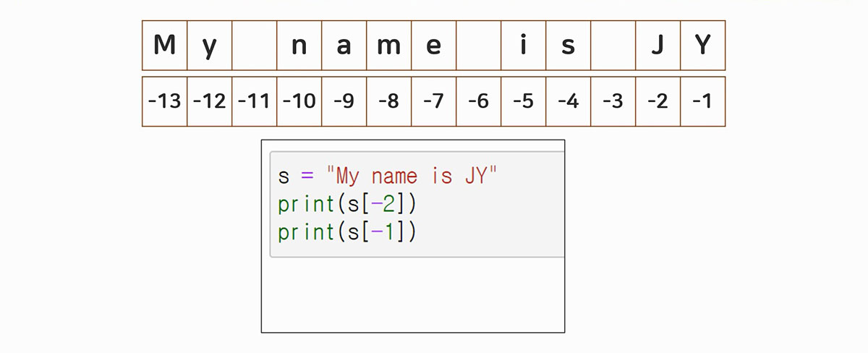Select the index cell "-4"
The width and height of the screenshot is (868, 353).
coord(569,101)
